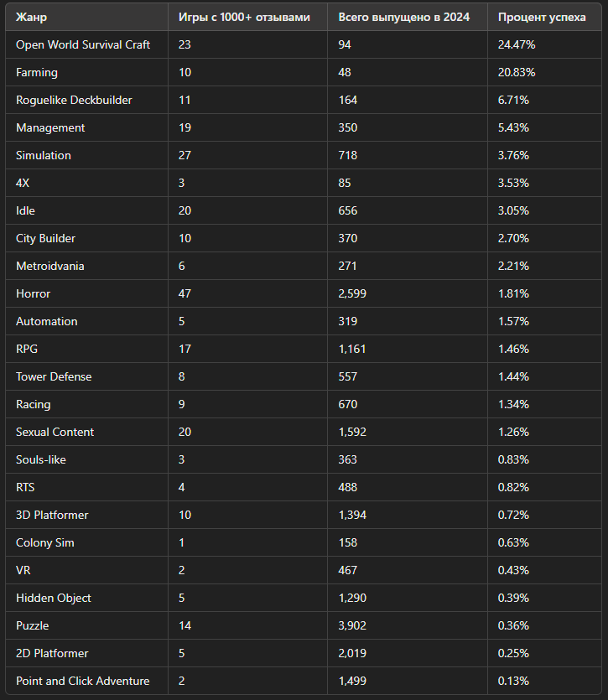Click the 718 total released cell
The width and height of the screenshot is (608, 700).
coord(348,155)
